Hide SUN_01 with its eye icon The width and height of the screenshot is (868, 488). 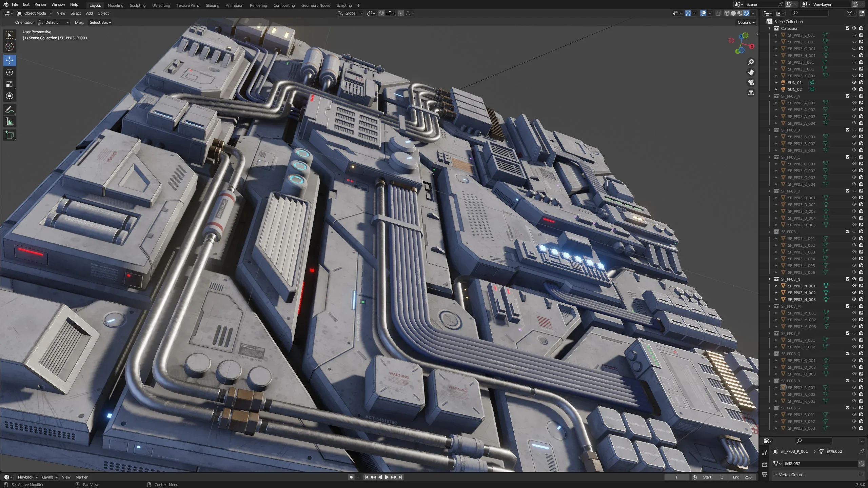(854, 83)
